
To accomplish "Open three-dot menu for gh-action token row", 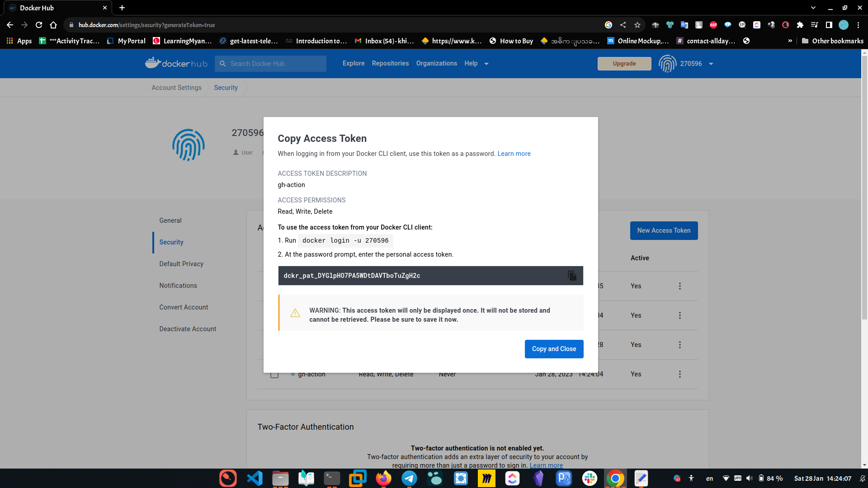I will [679, 374].
